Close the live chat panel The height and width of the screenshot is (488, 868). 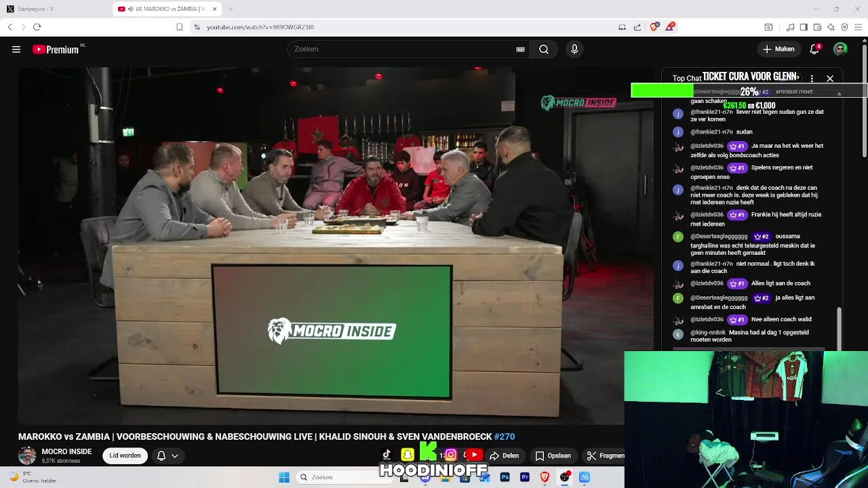click(829, 79)
